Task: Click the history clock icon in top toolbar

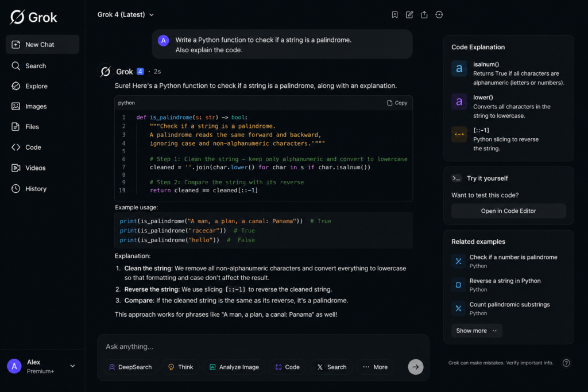Action: tap(439, 14)
